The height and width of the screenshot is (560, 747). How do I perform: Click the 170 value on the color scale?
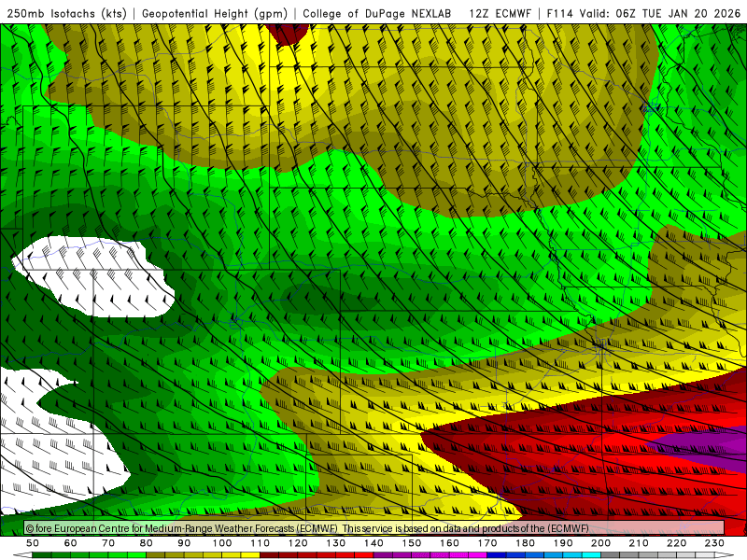point(487,543)
